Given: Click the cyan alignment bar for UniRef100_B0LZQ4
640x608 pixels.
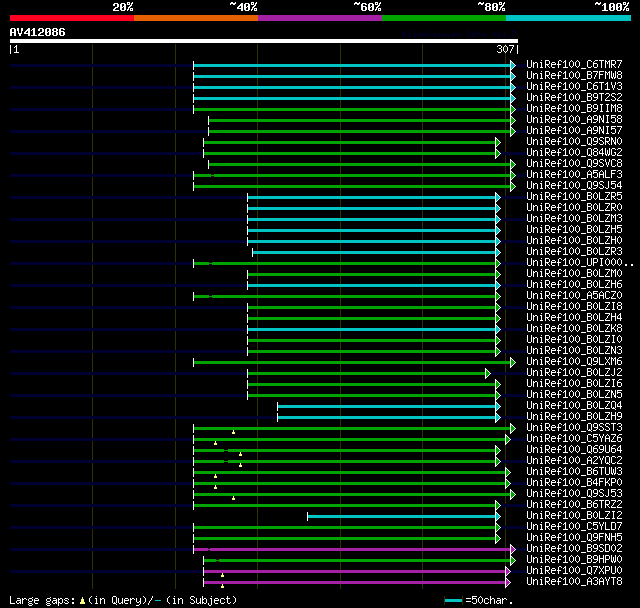Looking at the screenshot, I should 387,405.
